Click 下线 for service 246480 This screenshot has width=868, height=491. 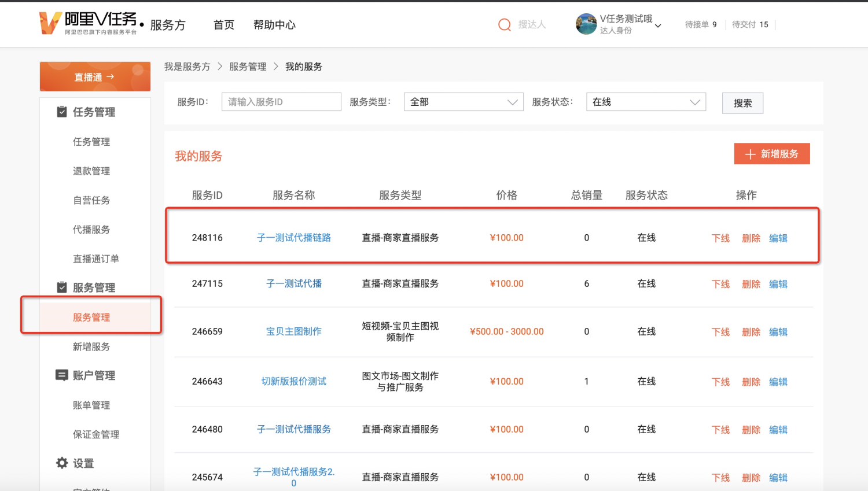pyautogui.click(x=720, y=430)
